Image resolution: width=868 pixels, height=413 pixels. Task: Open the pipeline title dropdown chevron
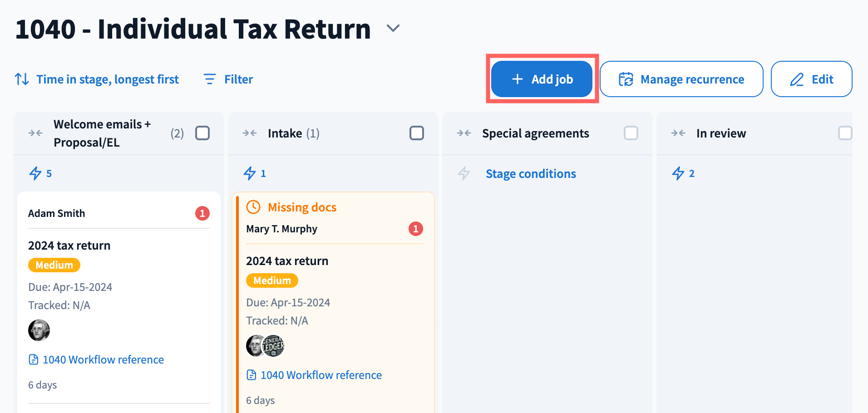[393, 28]
